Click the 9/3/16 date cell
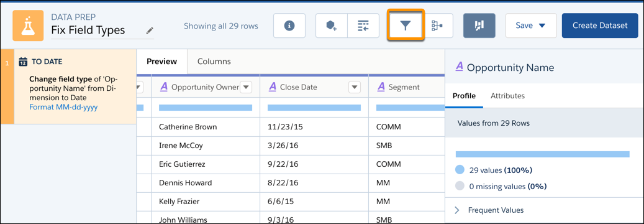This screenshot has width=644, height=224. pos(314,218)
